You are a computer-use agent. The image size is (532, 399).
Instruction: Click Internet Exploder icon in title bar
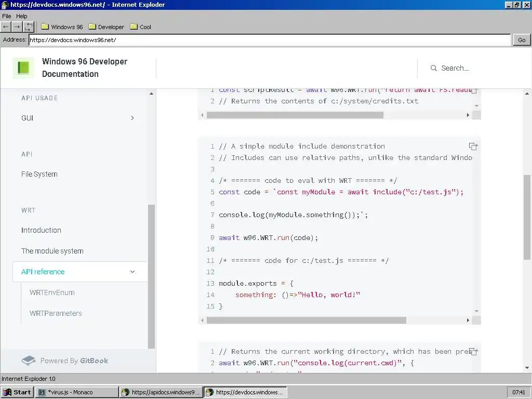(5, 5)
